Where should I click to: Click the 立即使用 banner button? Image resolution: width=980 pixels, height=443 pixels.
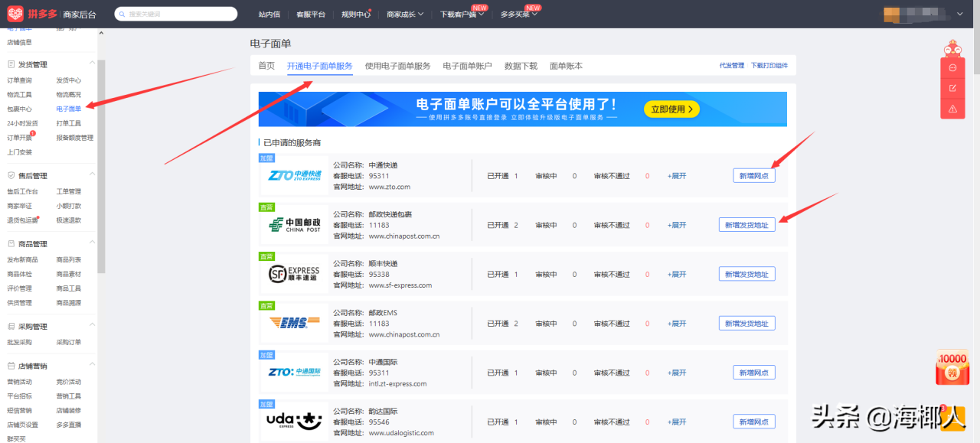click(x=671, y=109)
